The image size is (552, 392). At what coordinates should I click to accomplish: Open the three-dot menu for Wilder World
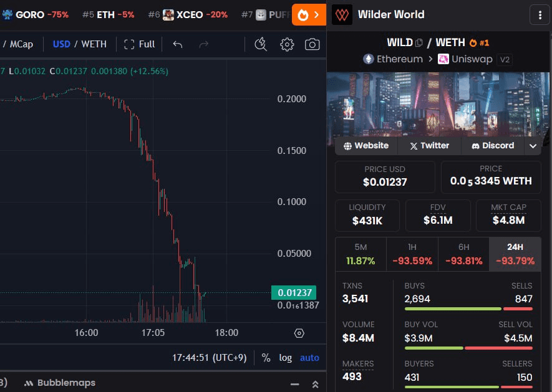[x=538, y=14]
